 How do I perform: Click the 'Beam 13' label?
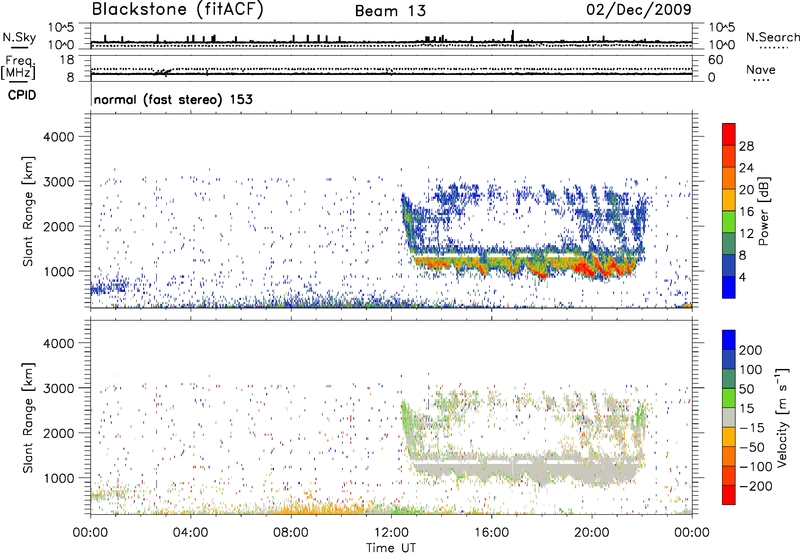coord(390,11)
